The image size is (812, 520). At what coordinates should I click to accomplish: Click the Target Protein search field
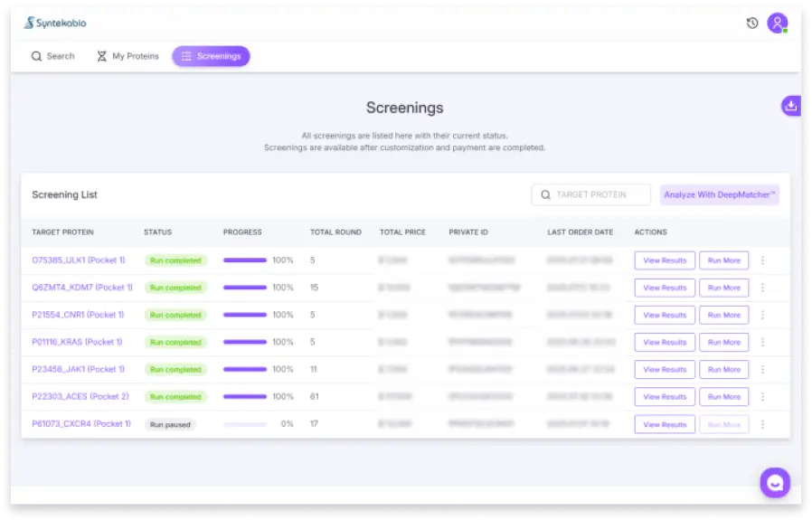point(591,194)
